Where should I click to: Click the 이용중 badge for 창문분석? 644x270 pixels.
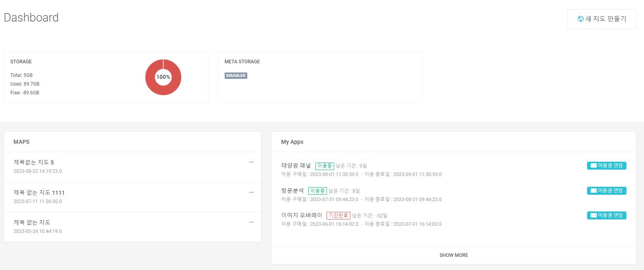(317, 191)
